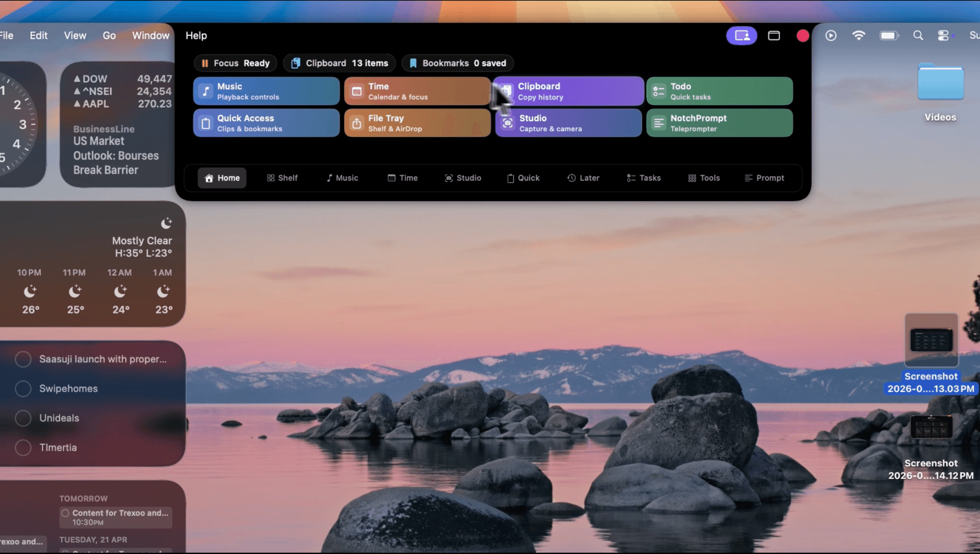The width and height of the screenshot is (980, 554).
Task: Open the Window menu
Action: 151,35
